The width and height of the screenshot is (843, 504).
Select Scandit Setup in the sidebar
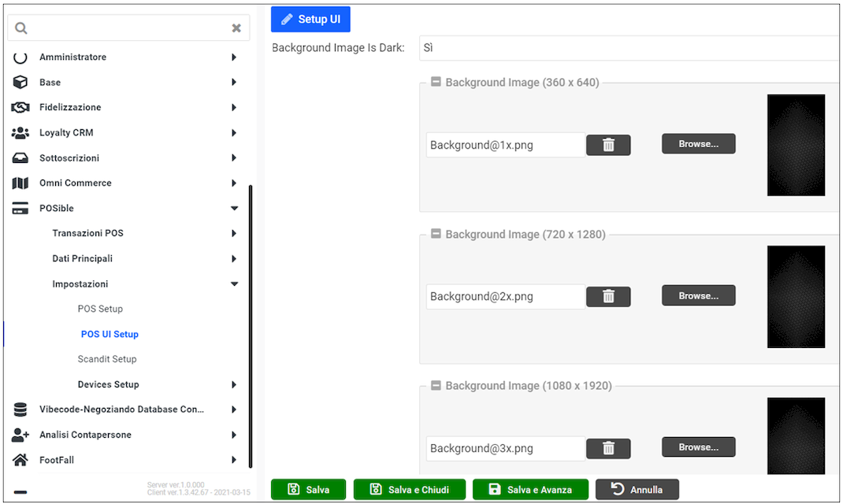click(x=107, y=359)
